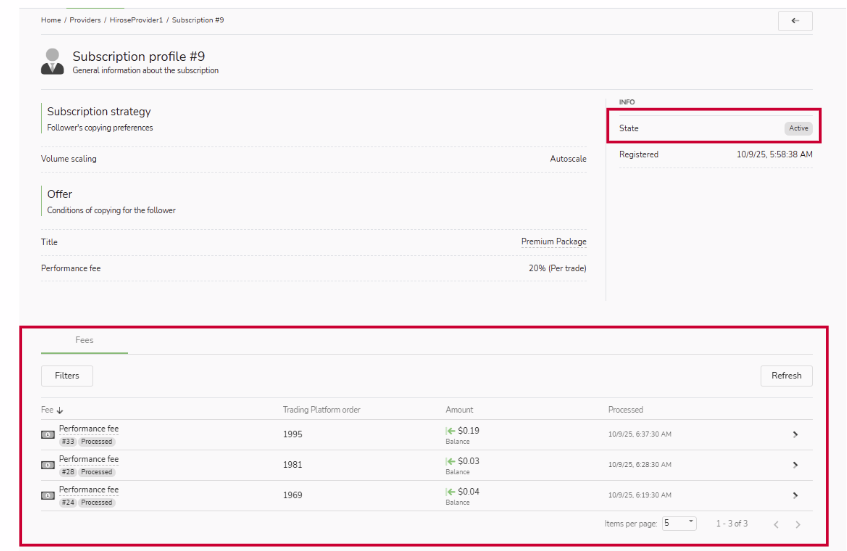The height and width of the screenshot is (551, 847).
Task: Expand details for order 1995 row
Action: (795, 435)
